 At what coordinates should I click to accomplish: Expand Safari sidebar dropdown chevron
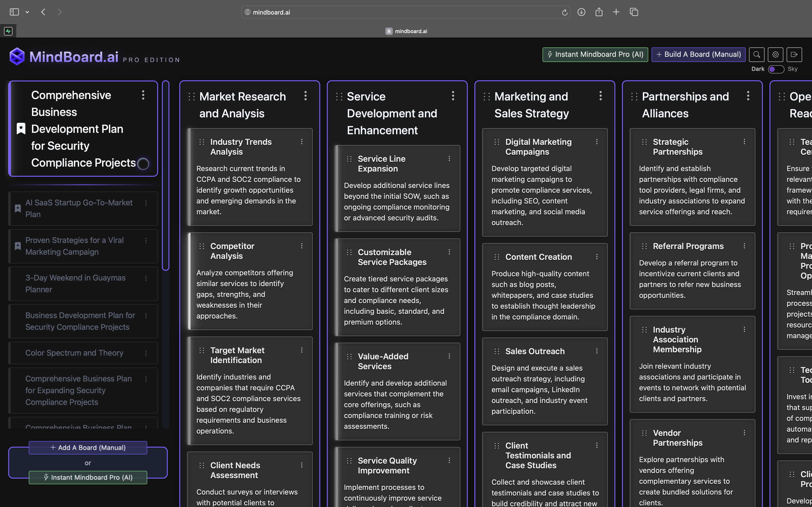(x=27, y=12)
